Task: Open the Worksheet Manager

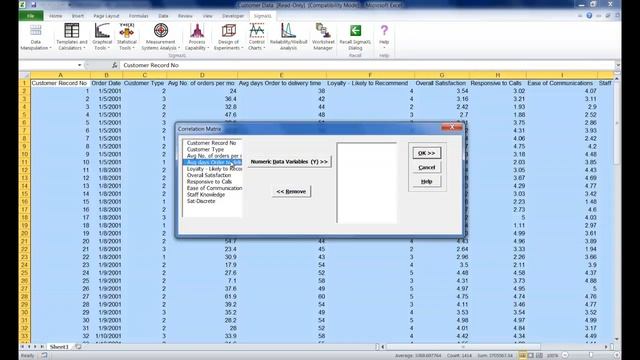Action: (x=323, y=38)
